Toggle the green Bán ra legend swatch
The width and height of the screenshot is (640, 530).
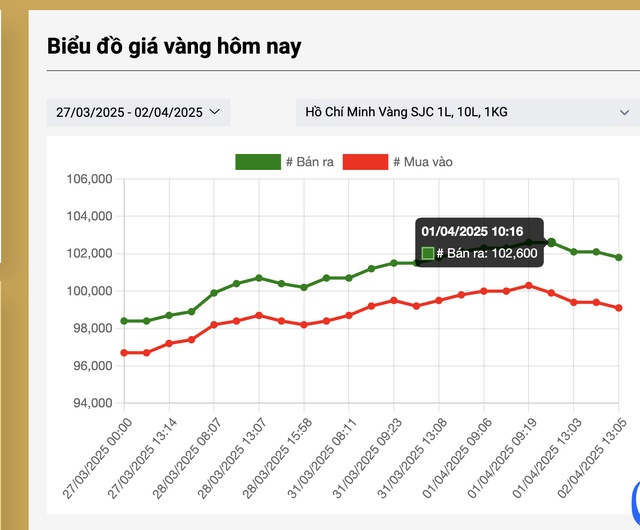point(258,162)
